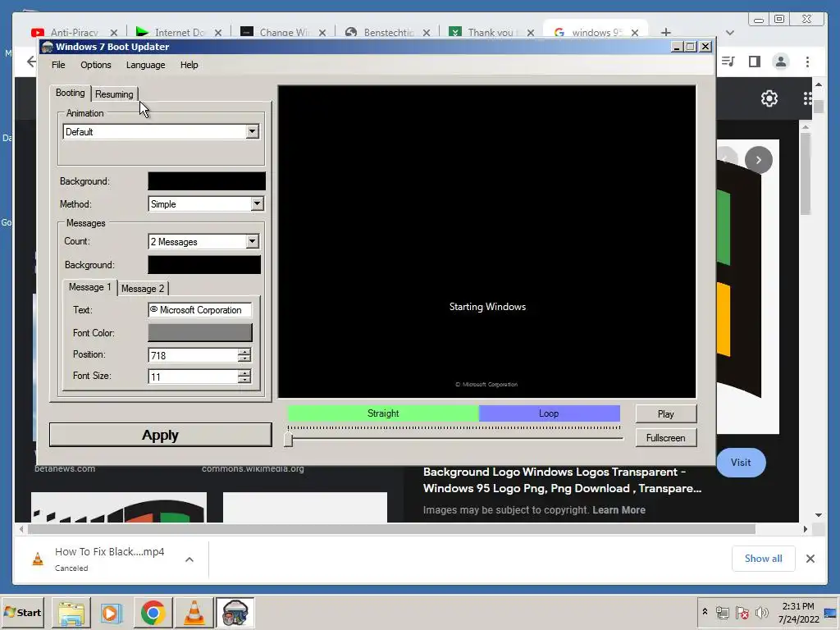Close the windows 95 Chrome tab
Screen dimensions: 840x630
635,33
